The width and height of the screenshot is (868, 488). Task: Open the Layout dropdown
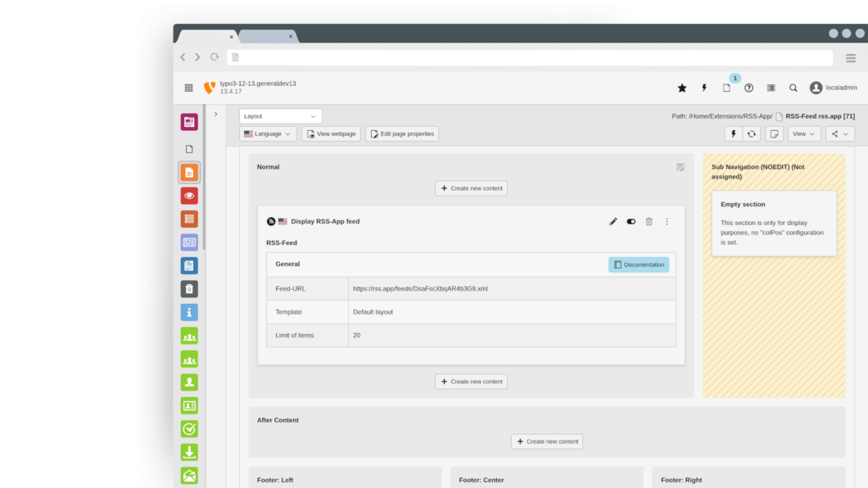280,115
